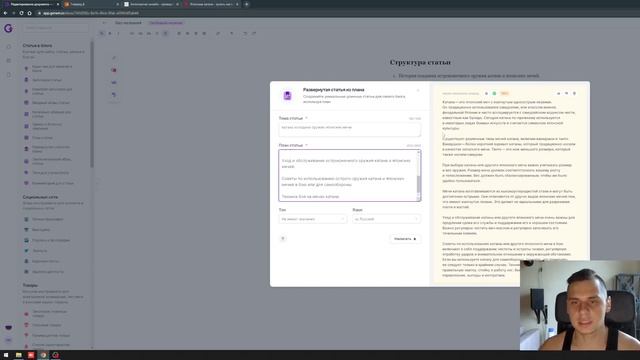This screenshot has width=640, height=360.
Task: Click the back arrow above the editor
Action: pos(104,23)
